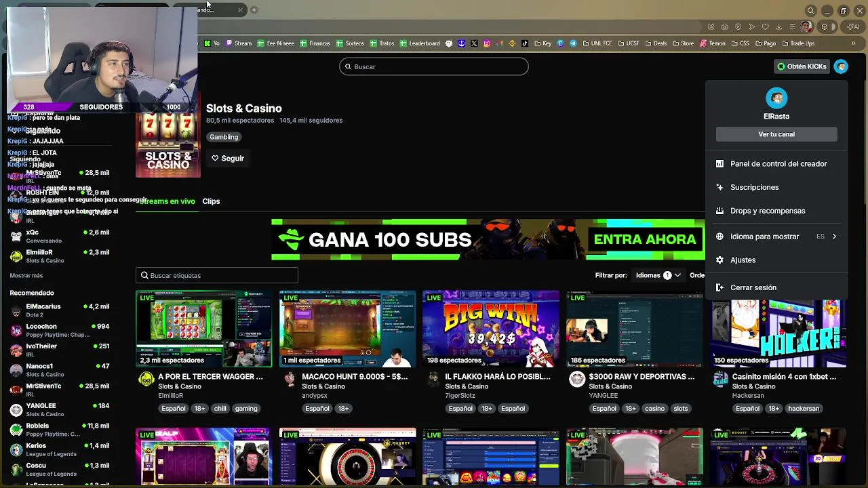The height and width of the screenshot is (488, 868).
Task: Open ElMacarius in Recomendado list
Action: (60, 310)
